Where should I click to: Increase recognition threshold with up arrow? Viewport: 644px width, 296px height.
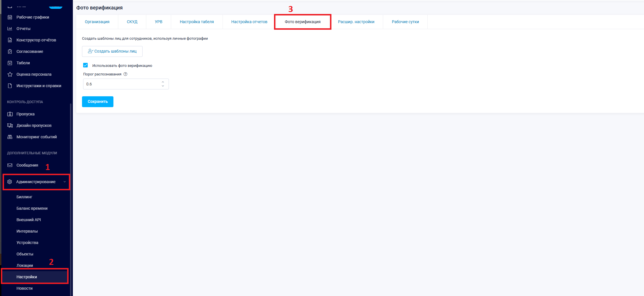[x=163, y=82]
